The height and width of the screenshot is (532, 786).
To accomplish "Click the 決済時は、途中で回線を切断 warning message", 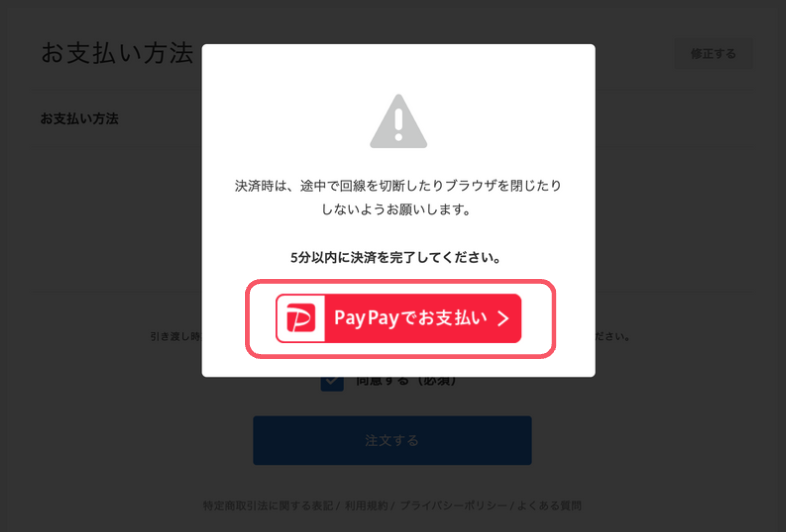I will [x=398, y=186].
